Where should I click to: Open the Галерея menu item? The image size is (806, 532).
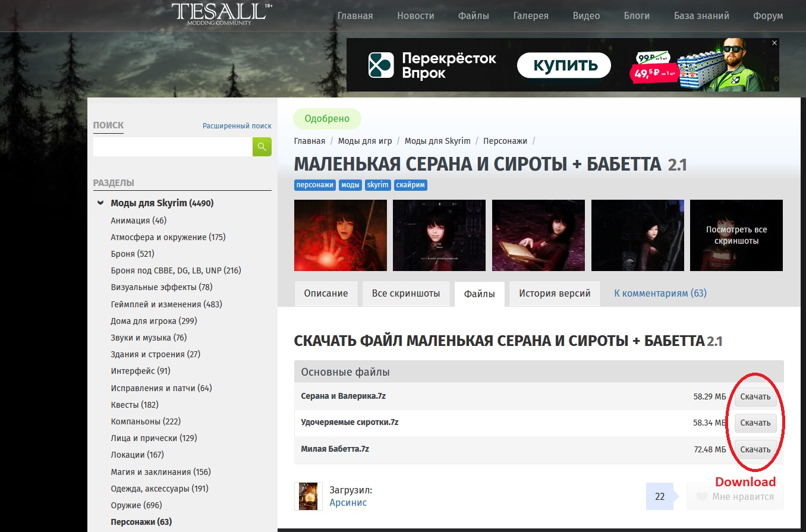pyautogui.click(x=531, y=16)
